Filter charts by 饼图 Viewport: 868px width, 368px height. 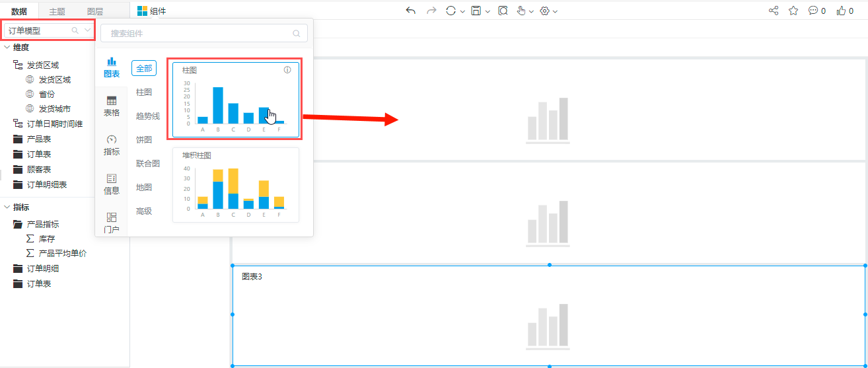[144, 139]
